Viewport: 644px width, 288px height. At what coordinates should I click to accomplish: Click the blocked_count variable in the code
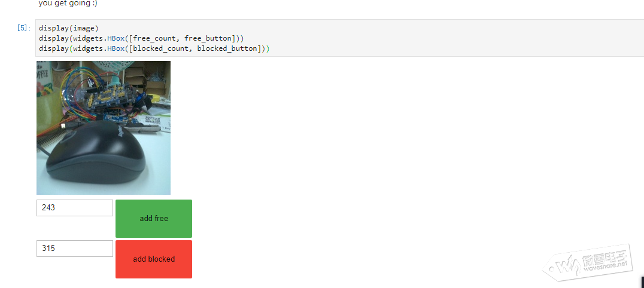161,49
